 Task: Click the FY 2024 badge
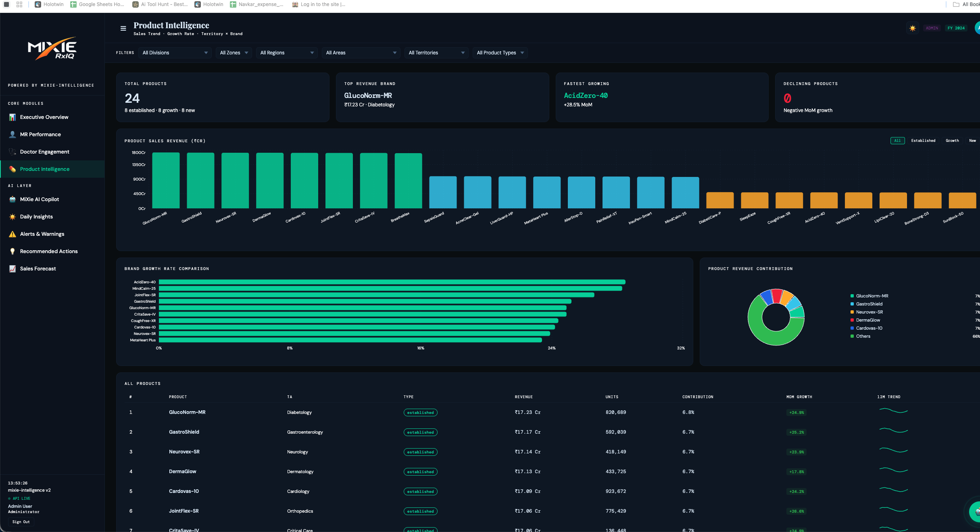[x=956, y=28]
